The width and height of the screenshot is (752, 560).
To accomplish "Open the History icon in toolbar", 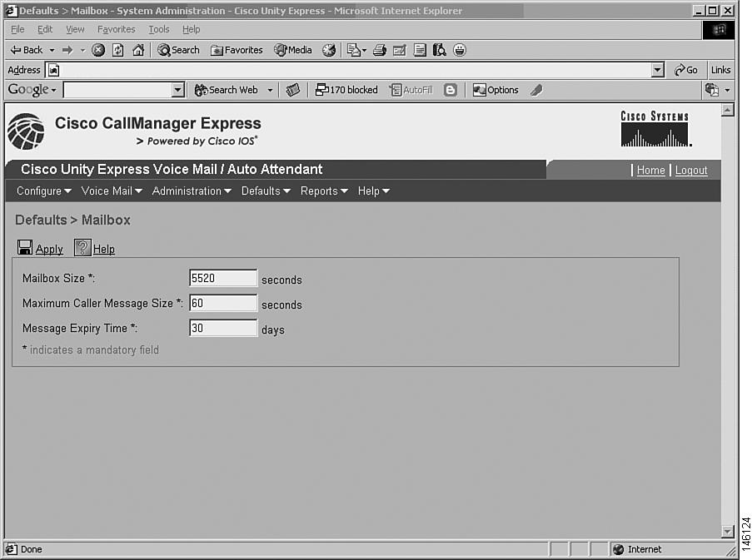I will pos(329,50).
